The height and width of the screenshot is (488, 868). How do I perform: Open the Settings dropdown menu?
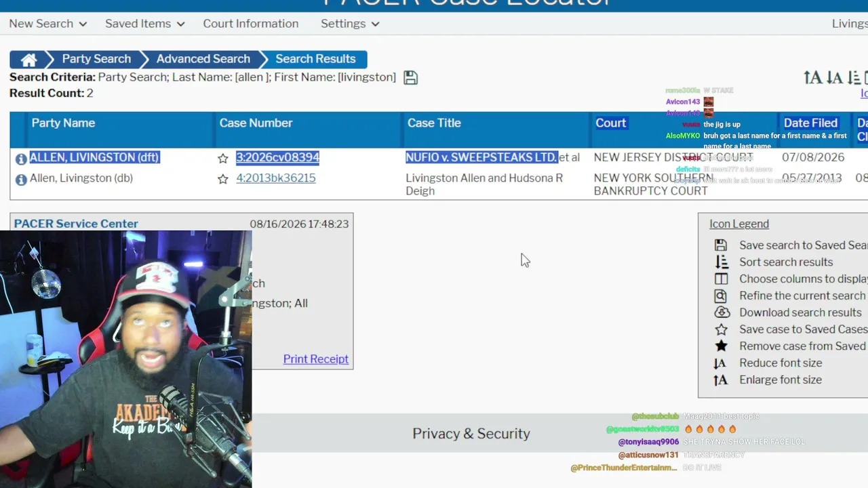pos(350,24)
